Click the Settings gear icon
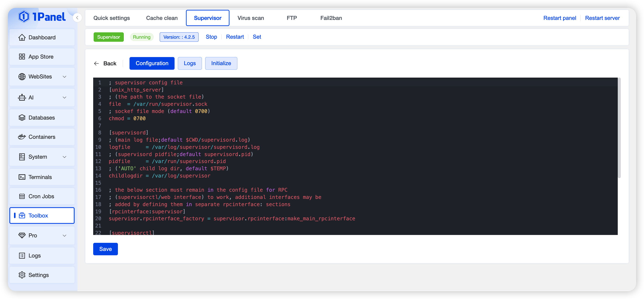The height and width of the screenshot is (299, 644). tap(22, 275)
